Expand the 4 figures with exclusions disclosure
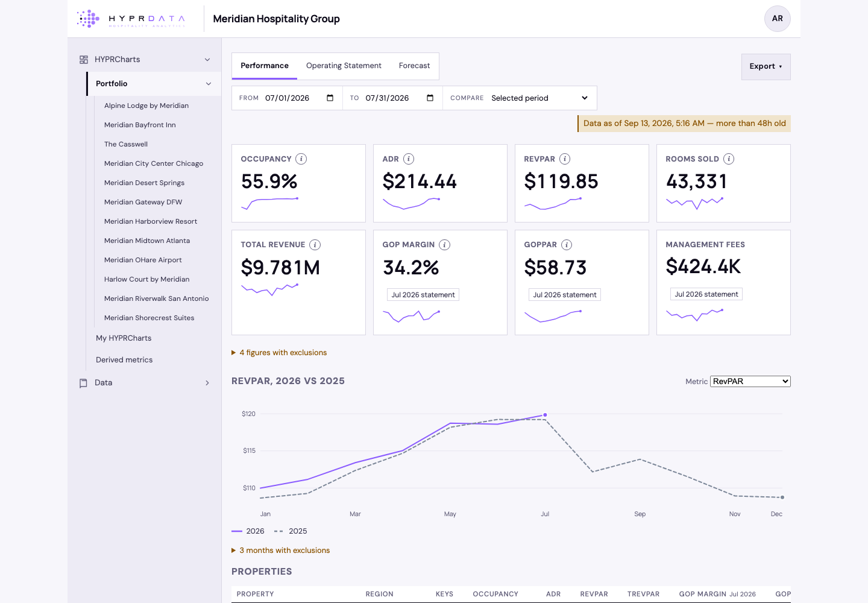This screenshot has width=868, height=603. point(279,353)
